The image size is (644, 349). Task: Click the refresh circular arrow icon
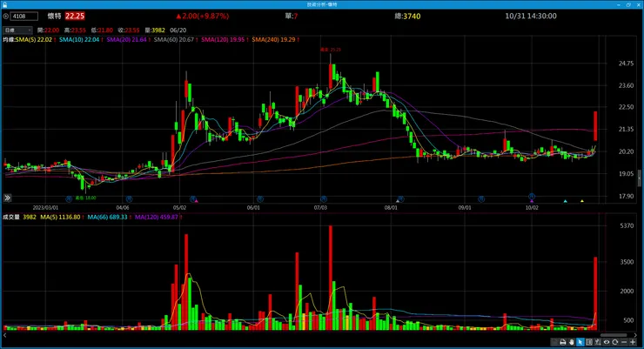[x=614, y=342]
